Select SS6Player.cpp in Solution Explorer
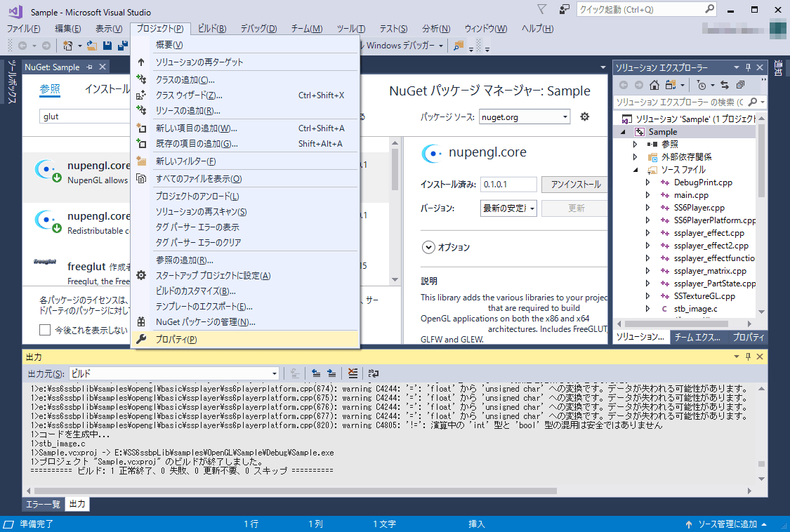This screenshot has height=532, width=790. tap(699, 208)
